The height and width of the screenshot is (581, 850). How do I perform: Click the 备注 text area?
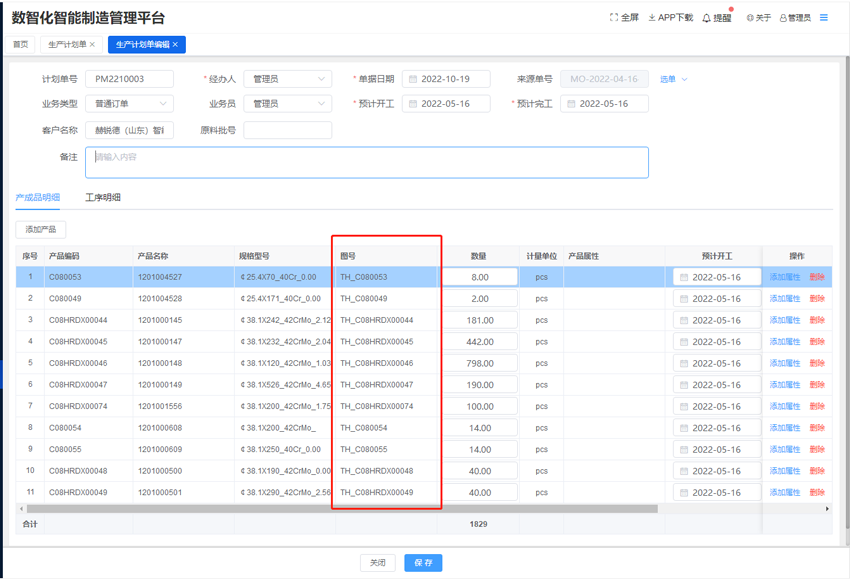pyautogui.click(x=367, y=163)
